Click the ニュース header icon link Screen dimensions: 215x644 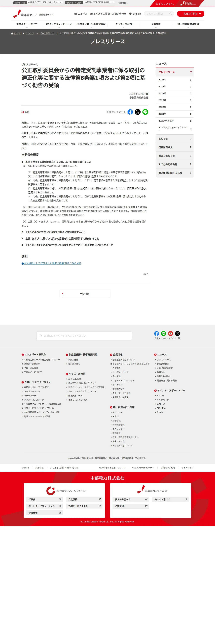[81, 14]
